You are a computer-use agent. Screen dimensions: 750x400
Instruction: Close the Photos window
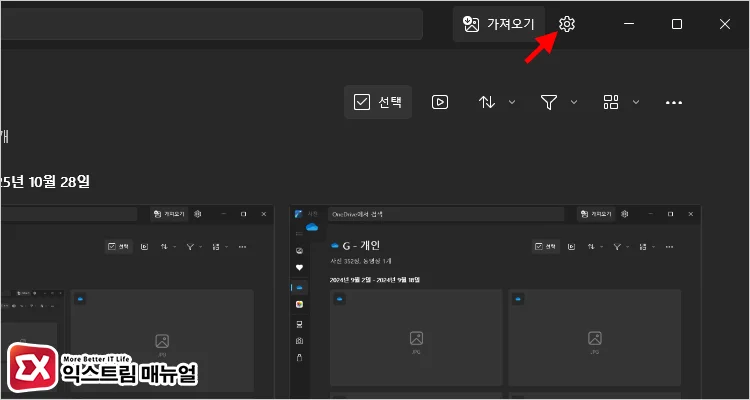(725, 24)
